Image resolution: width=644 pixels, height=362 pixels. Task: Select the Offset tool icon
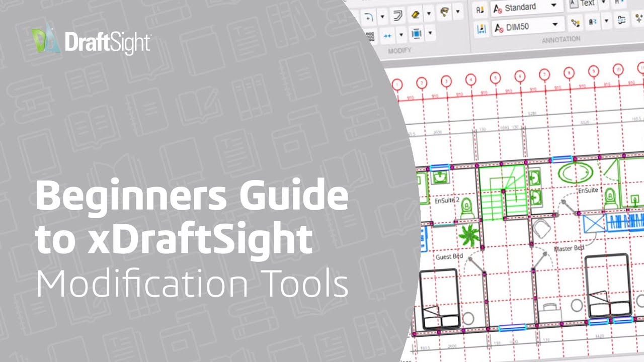(x=398, y=16)
